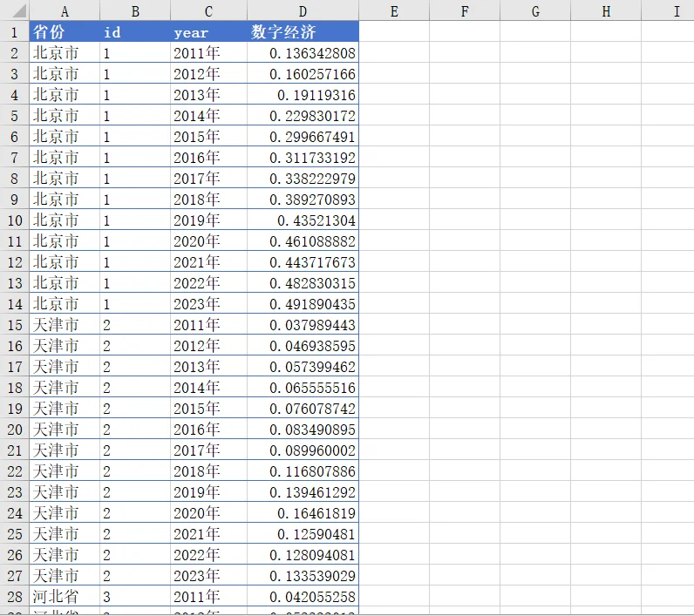
Task: Click the 河北省 cell in row 28
Action: pyautogui.click(x=65, y=597)
